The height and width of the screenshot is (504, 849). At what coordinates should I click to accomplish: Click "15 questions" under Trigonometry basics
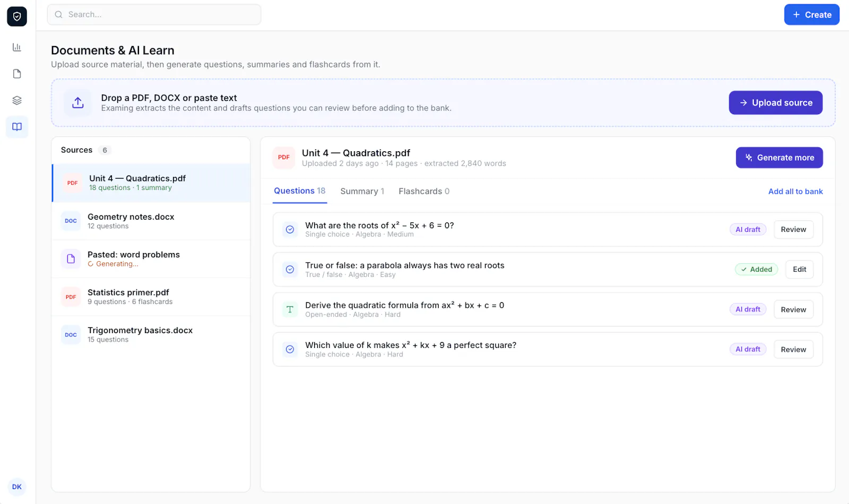(x=108, y=340)
